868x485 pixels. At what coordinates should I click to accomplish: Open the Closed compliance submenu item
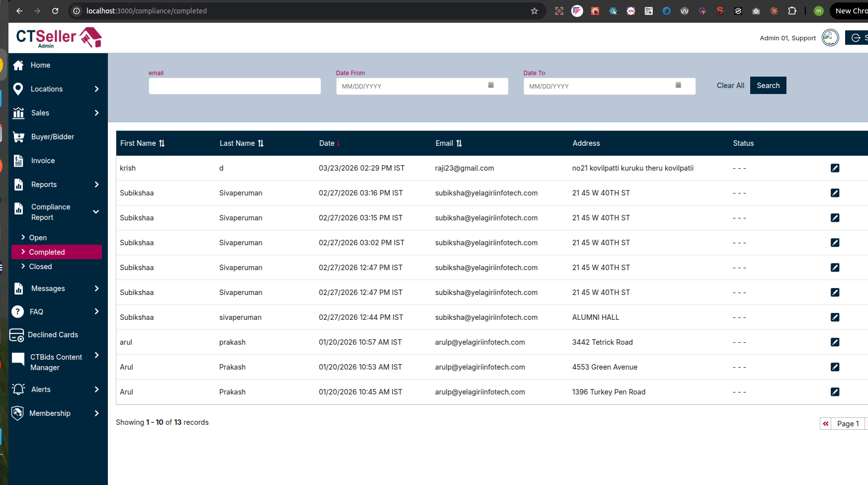click(40, 267)
